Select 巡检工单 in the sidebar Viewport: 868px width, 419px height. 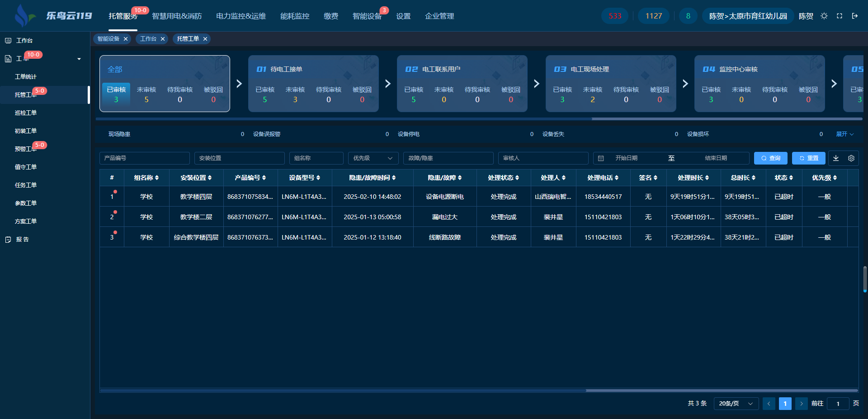(x=26, y=113)
